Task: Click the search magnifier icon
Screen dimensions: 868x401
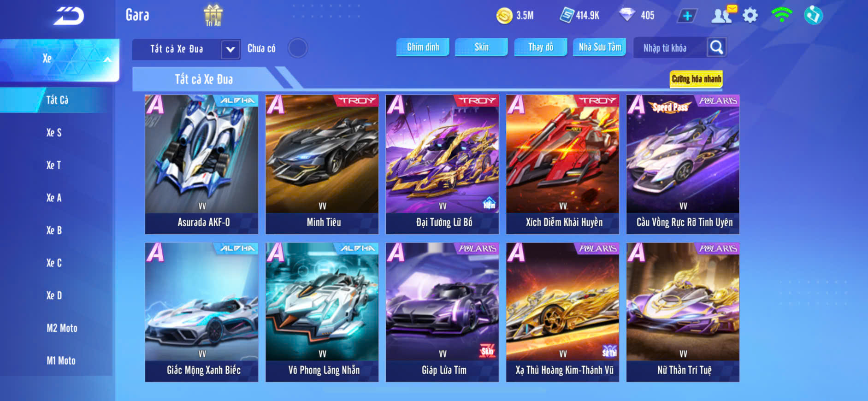Action: [716, 47]
